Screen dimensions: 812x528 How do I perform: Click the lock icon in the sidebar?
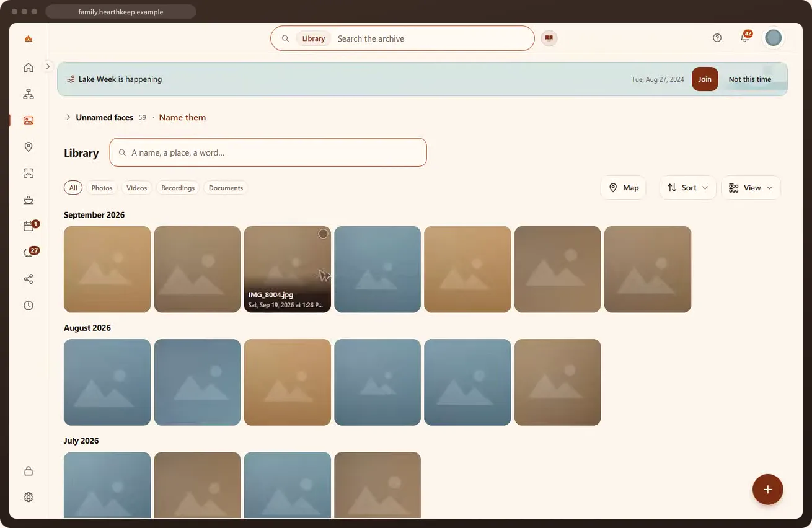click(x=29, y=471)
